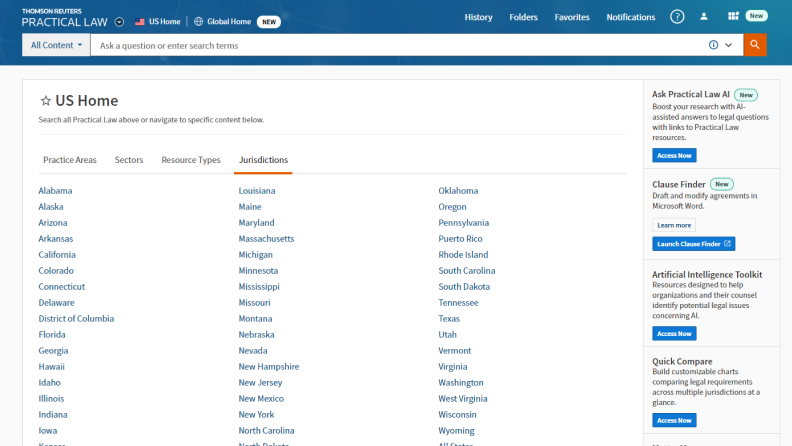Open the History menu

pyautogui.click(x=478, y=17)
